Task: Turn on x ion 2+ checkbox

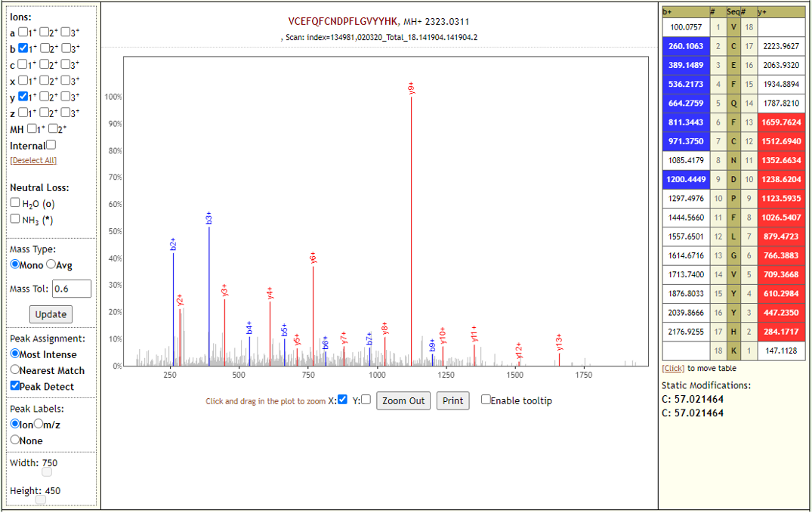Action: click(45, 80)
